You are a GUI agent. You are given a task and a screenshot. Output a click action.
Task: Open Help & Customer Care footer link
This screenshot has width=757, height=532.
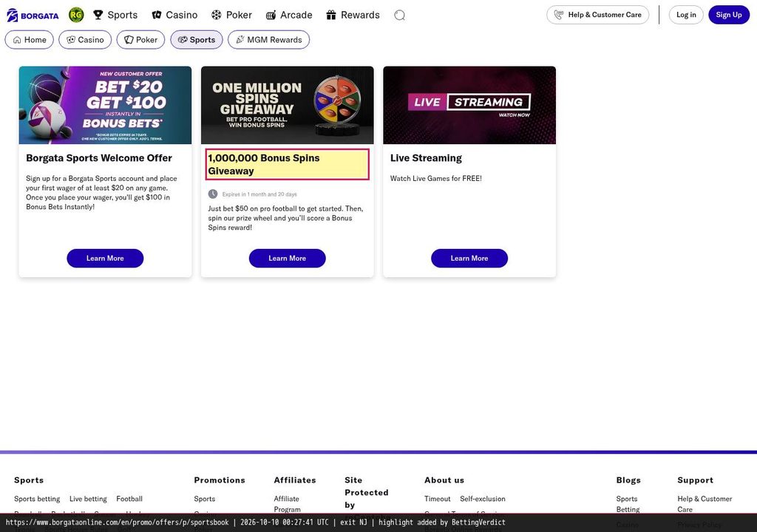(705, 504)
